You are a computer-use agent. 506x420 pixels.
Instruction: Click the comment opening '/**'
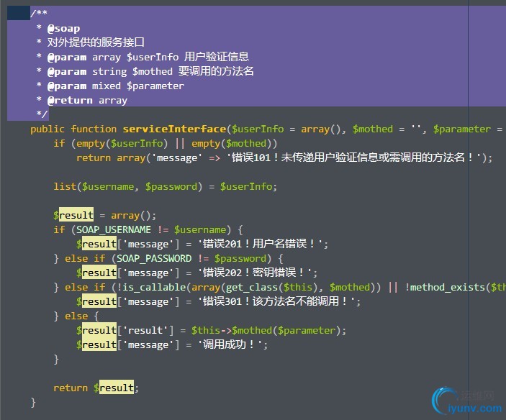39,14
